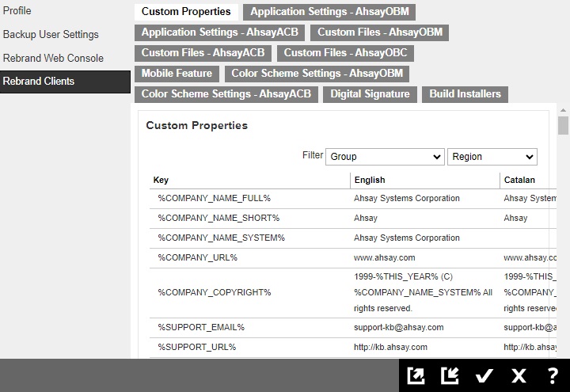The height and width of the screenshot is (392, 570).
Task: Open the Build Installers tab
Action: point(465,94)
